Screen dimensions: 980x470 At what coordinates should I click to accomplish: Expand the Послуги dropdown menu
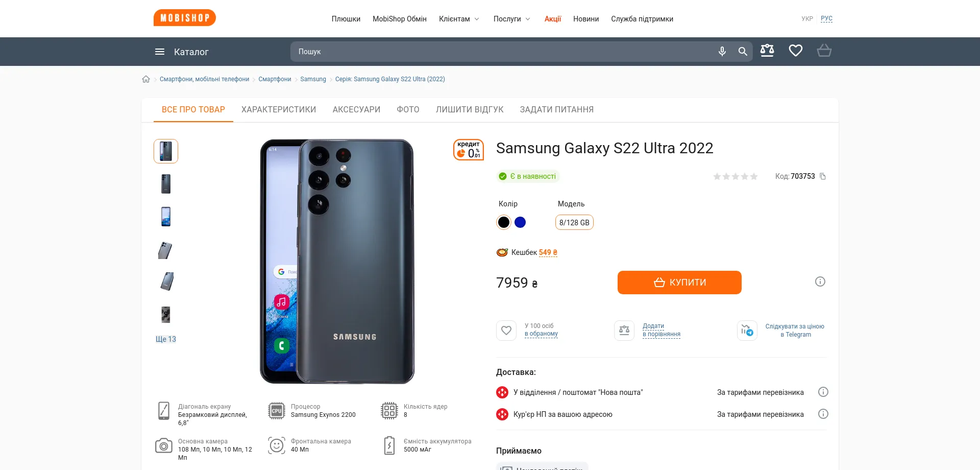[x=512, y=19]
